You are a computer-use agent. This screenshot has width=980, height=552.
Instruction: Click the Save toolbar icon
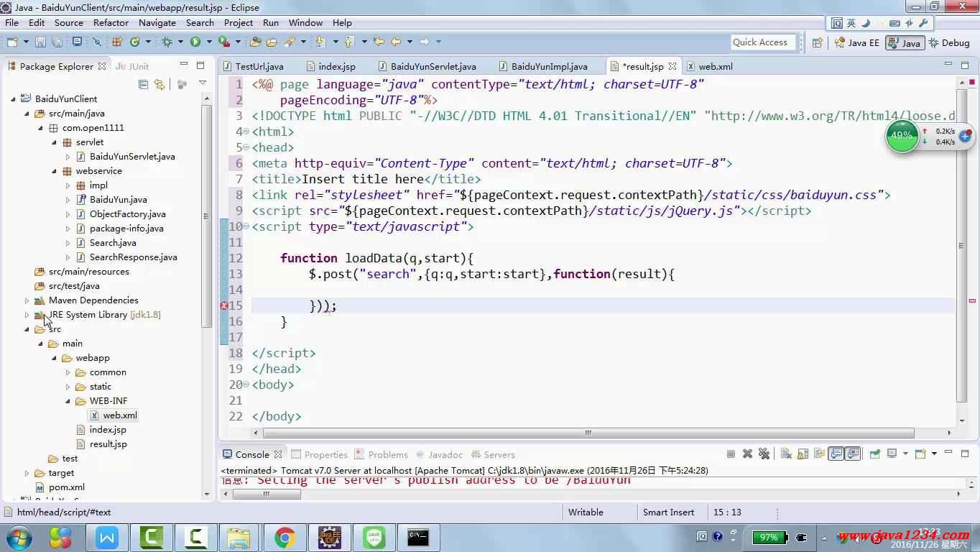(40, 42)
